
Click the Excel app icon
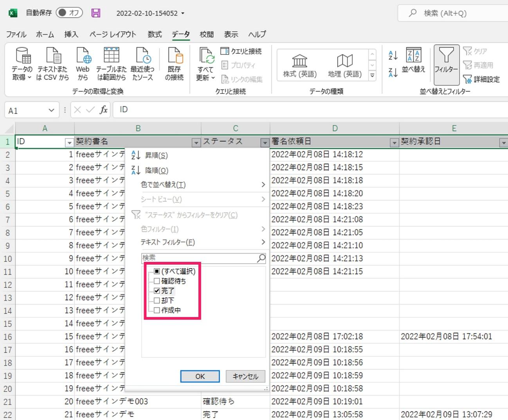13,13
